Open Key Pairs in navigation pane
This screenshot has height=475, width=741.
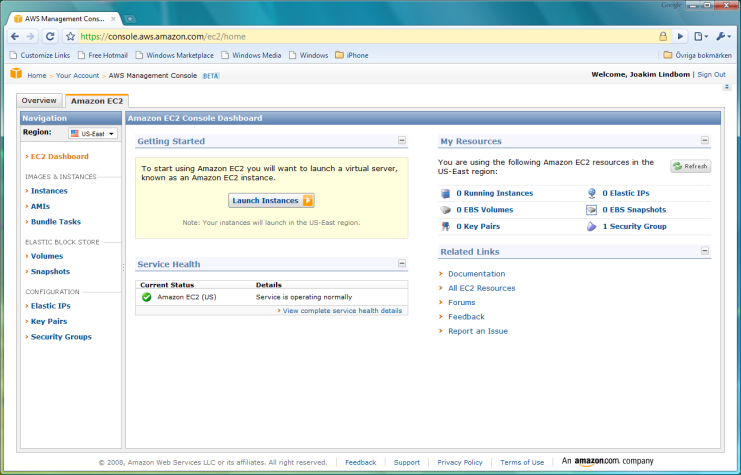[49, 321]
